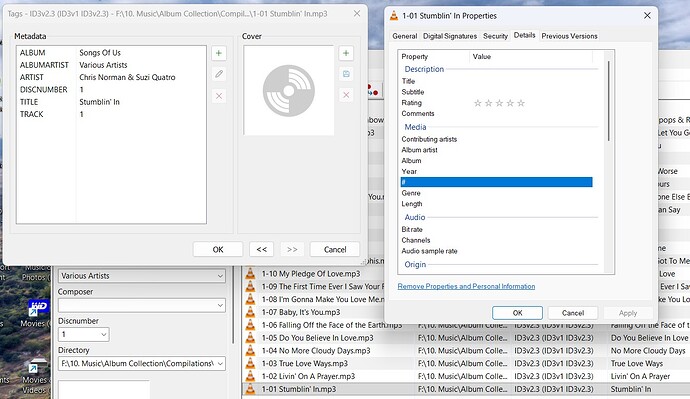Delete cover art with the red X
Screen dimensions: 690x399
[346, 95]
